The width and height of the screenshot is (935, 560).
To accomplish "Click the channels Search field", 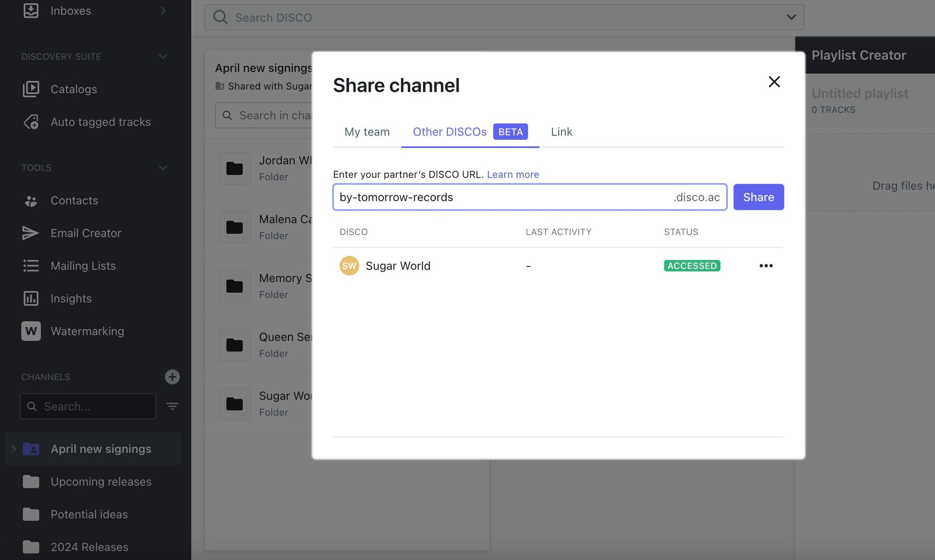I will 88,406.
